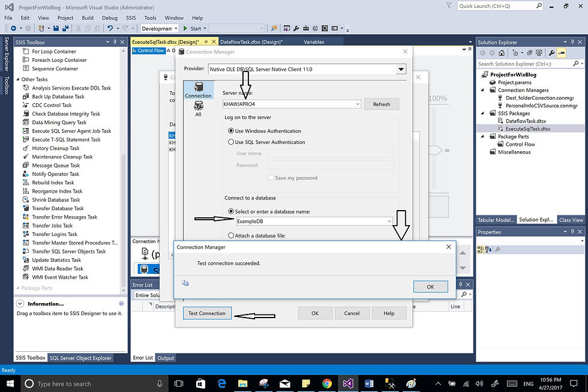The height and width of the screenshot is (392, 588).
Task: Click the Search Solution Explorer box
Action: click(529, 64)
